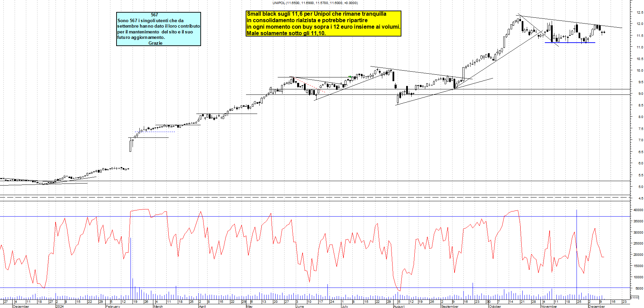Click the May month label
The height and width of the screenshot is (308, 644).
(x=249, y=306)
